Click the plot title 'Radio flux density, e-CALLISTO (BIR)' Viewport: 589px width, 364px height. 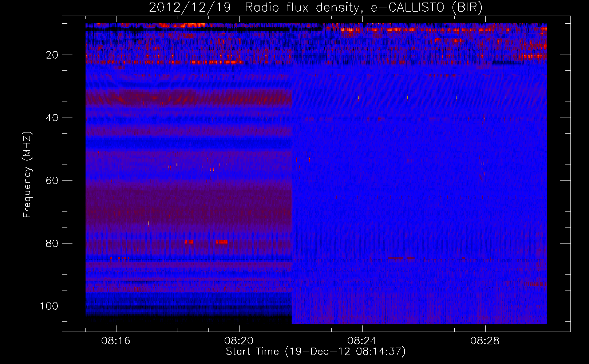[364, 8]
